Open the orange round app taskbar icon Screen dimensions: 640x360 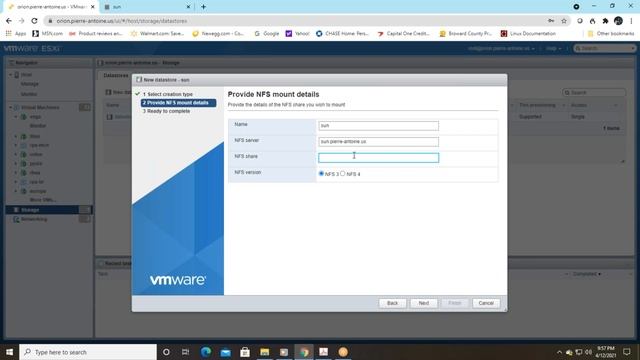click(343, 352)
